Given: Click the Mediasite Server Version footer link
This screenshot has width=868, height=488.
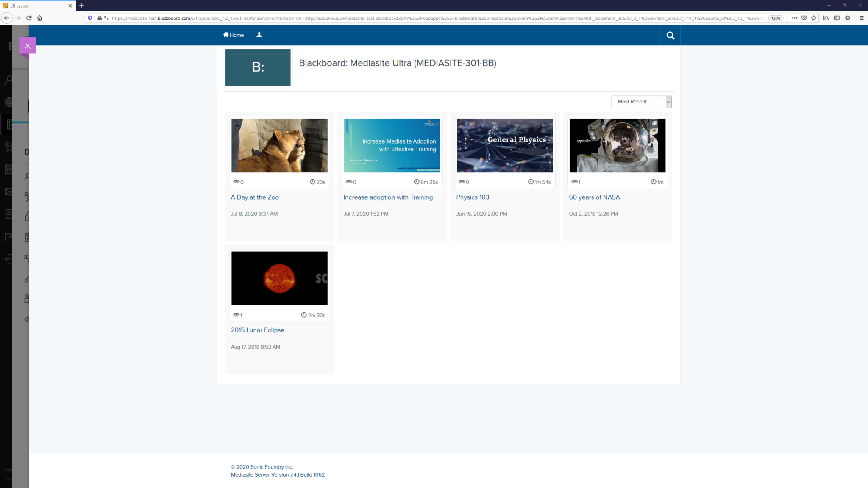Looking at the screenshot, I should click(x=278, y=475).
